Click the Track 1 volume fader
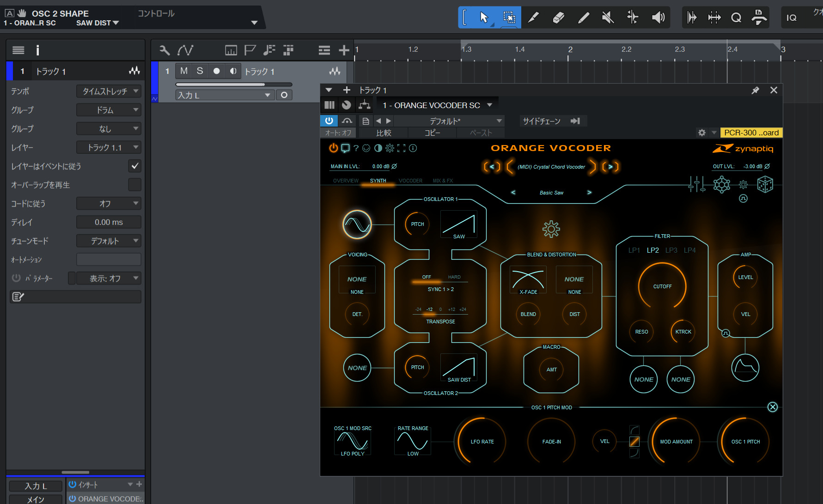Screen dimensions: 823x504 click(x=234, y=85)
